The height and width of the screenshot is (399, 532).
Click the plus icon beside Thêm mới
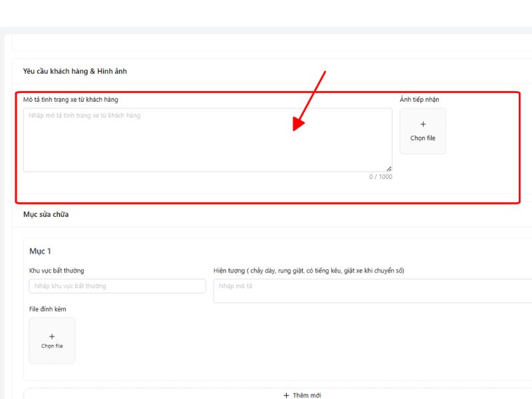[286, 395]
